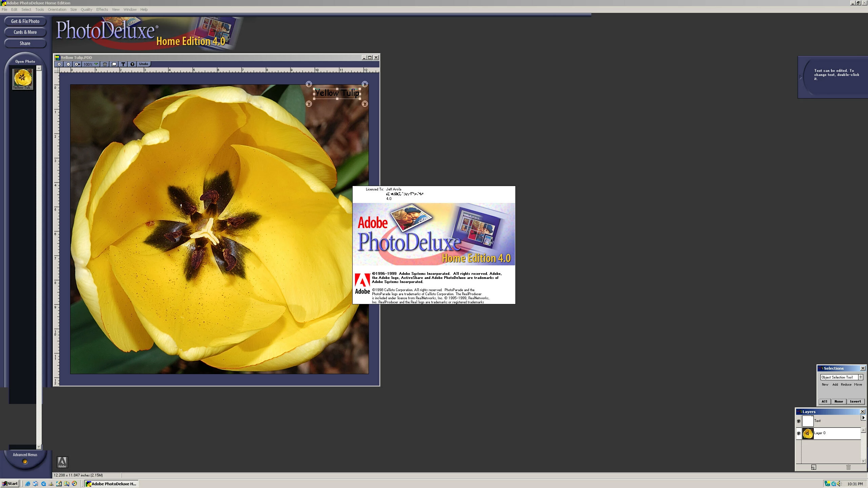This screenshot has height=488, width=868.
Task: Select the Yellow Tulip thumbnail in Open Photo
Action: click(23, 79)
